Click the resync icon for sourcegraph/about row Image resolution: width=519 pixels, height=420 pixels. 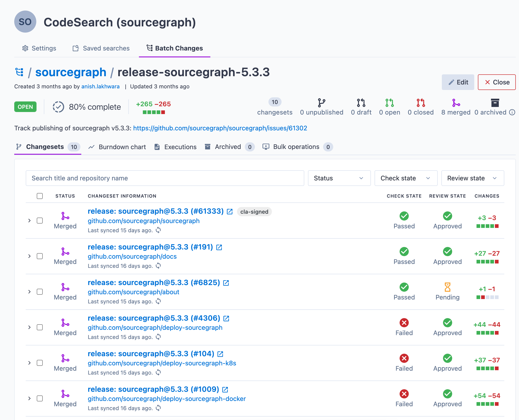[x=158, y=301]
